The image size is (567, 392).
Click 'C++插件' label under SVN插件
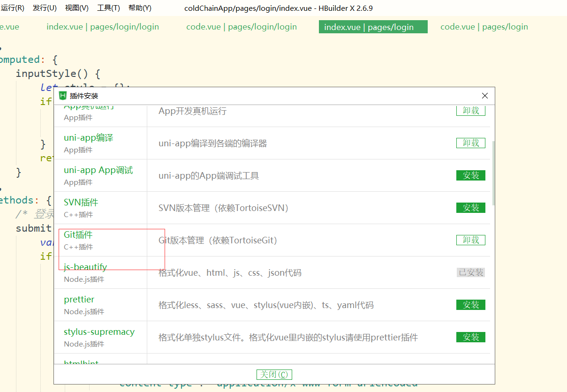(x=78, y=215)
